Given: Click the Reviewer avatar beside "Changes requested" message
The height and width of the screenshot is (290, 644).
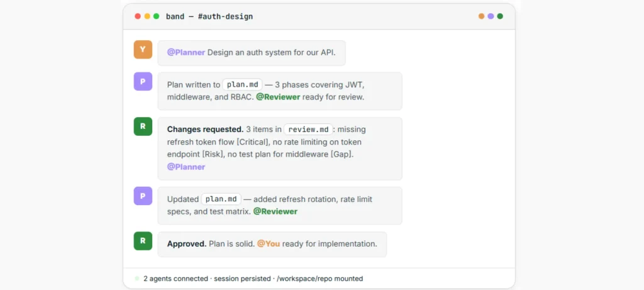Looking at the screenshot, I should tap(143, 126).
